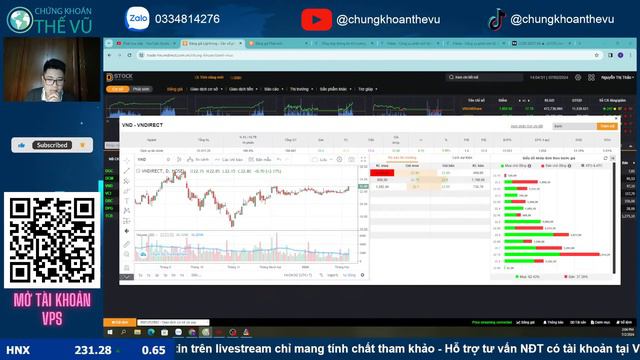The image size is (640, 360).
Task: Expand the Báo cáo menu
Action: click(x=273, y=89)
